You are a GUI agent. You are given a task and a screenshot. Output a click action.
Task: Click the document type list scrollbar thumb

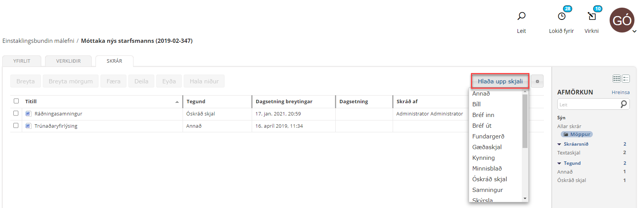(x=525, y=120)
